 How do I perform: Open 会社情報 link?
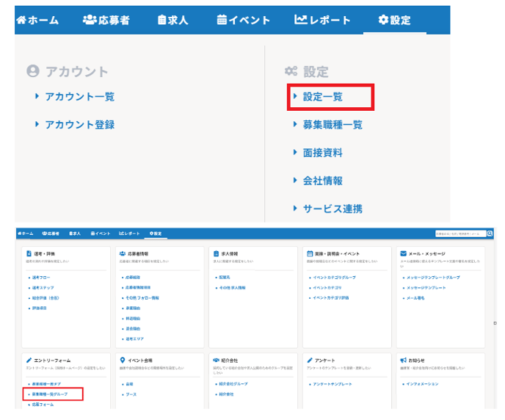pos(323,181)
